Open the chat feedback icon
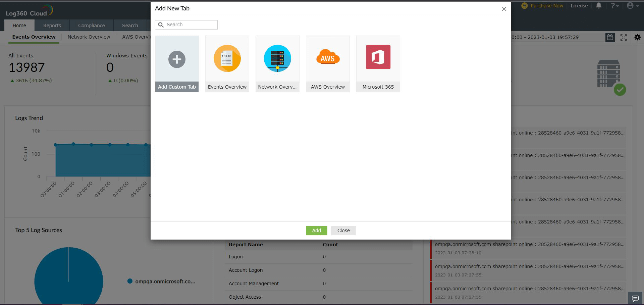644x305 pixels. pos(635,298)
